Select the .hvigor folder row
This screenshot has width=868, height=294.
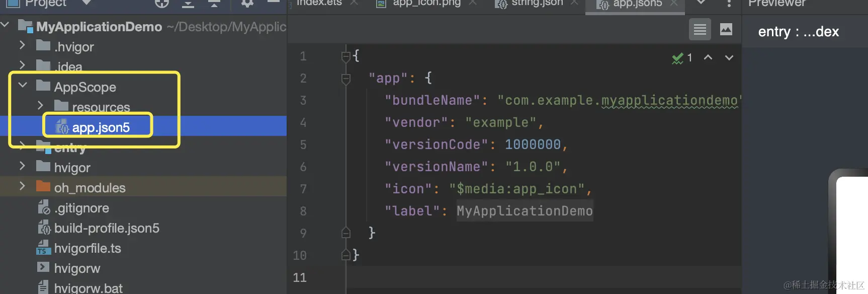[x=143, y=46]
